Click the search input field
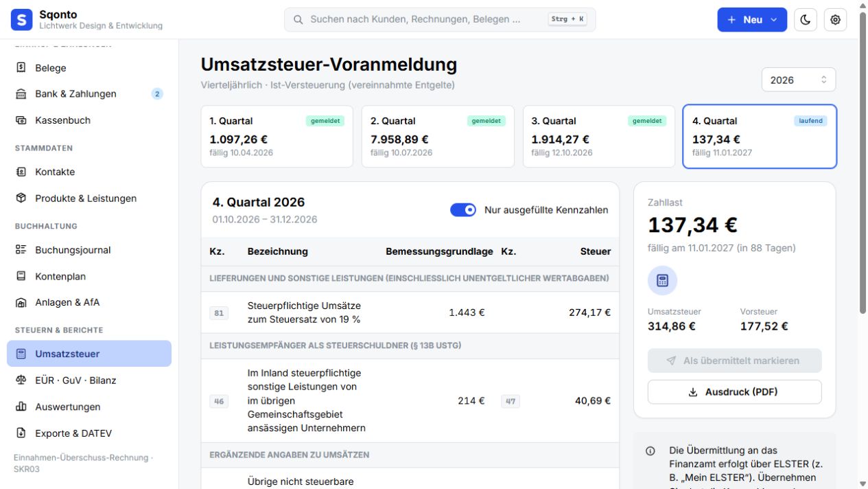 (x=440, y=20)
